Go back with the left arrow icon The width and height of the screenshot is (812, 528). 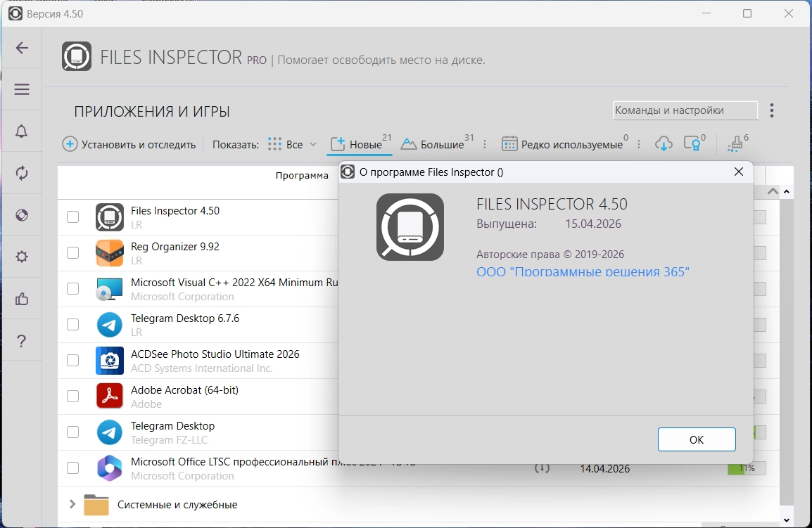22,48
